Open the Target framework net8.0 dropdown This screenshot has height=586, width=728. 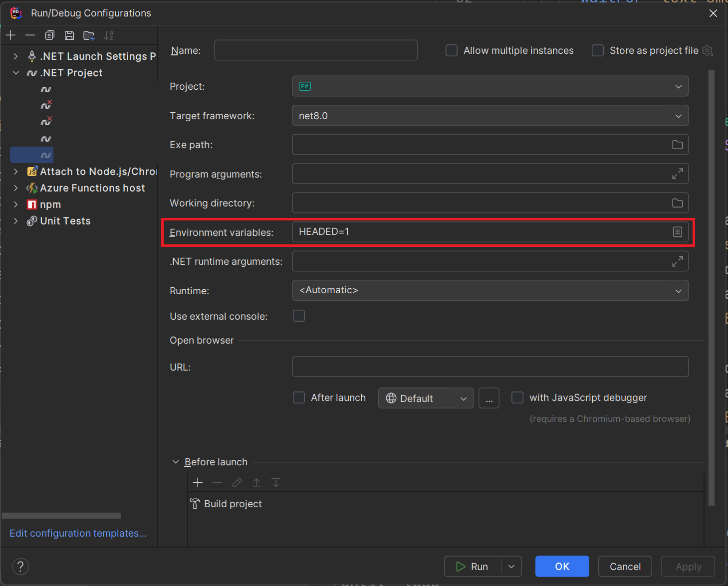[490, 116]
